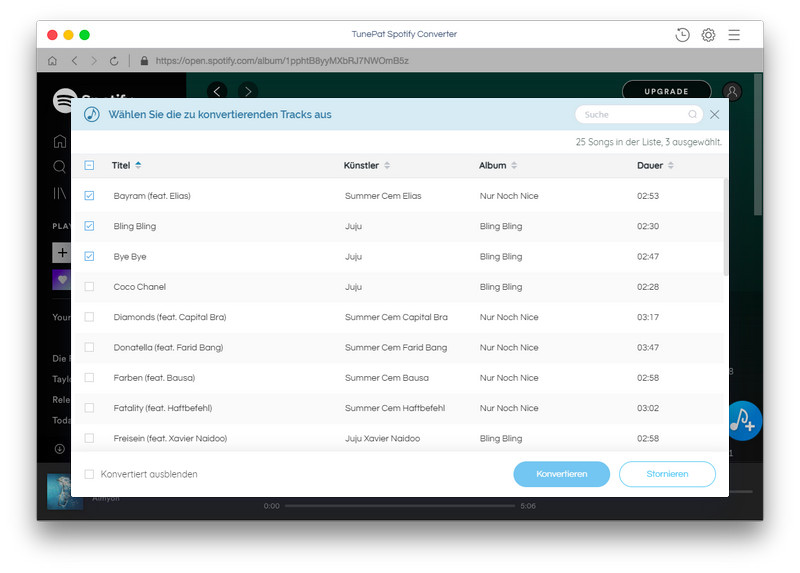This screenshot has height=573, width=800.
Task: Sort by Titel column arrow
Action: pos(138,165)
